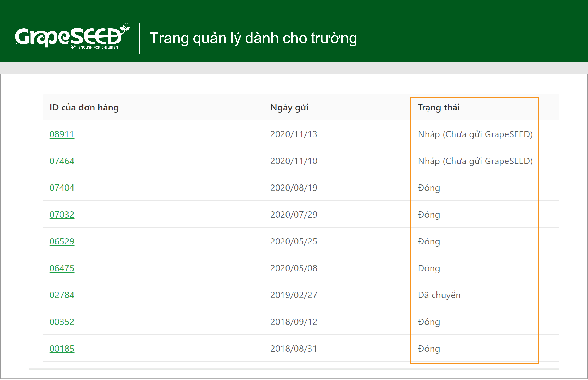The width and height of the screenshot is (588, 380).
Task: Select the date 2020/05/25
Action: coord(294,241)
